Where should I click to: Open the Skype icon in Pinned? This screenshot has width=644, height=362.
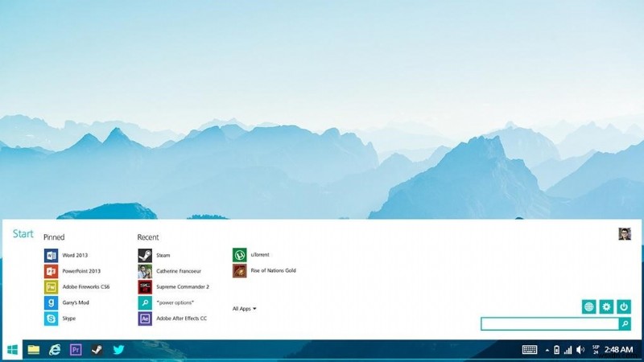tap(51, 319)
